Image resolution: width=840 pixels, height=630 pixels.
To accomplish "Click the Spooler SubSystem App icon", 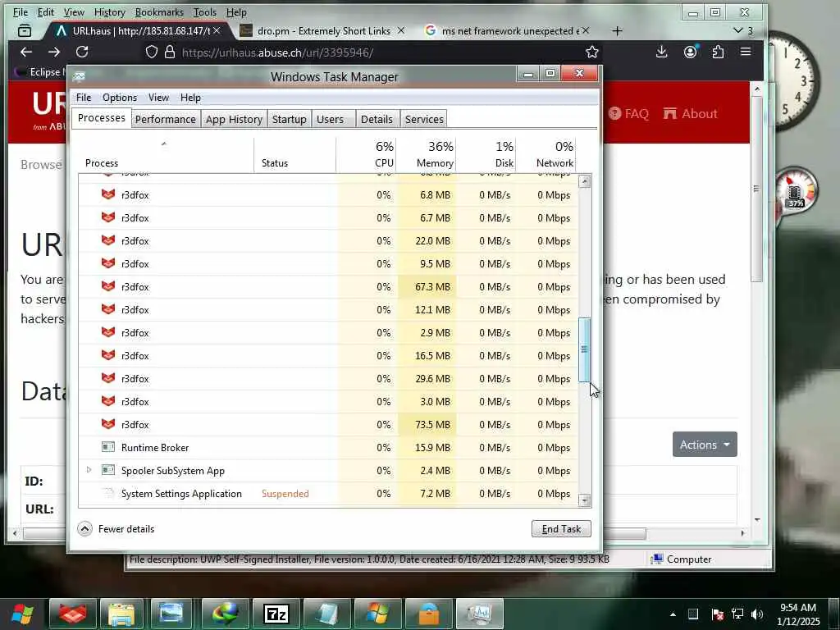I will (108, 470).
